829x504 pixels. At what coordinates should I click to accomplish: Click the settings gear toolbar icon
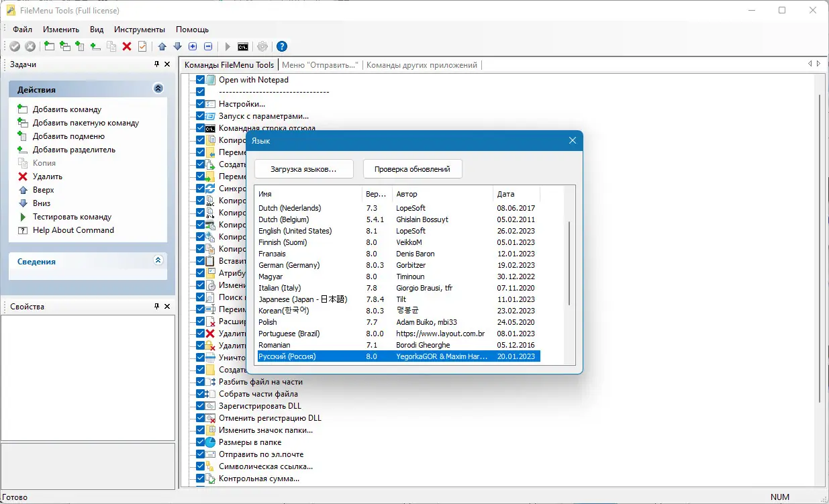pos(262,46)
